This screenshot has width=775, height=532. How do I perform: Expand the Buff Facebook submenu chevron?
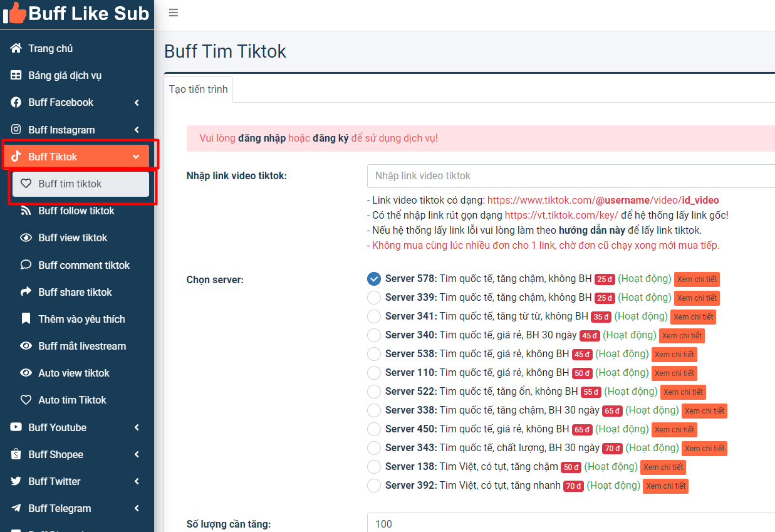137,103
